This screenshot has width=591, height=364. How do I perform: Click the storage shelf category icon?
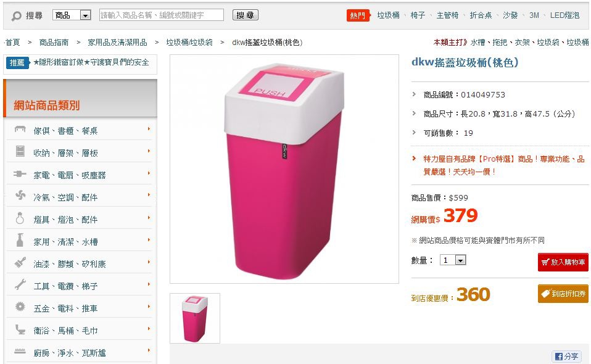tap(20, 152)
